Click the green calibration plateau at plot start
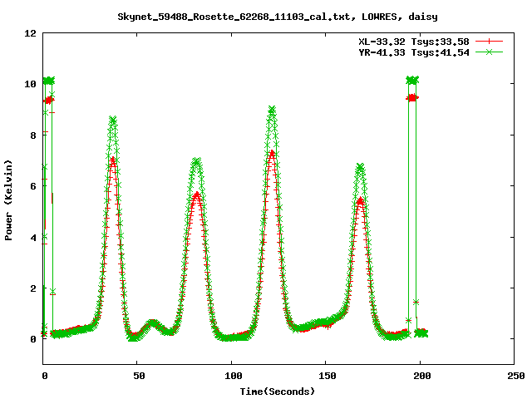532x399 pixels. (49, 81)
